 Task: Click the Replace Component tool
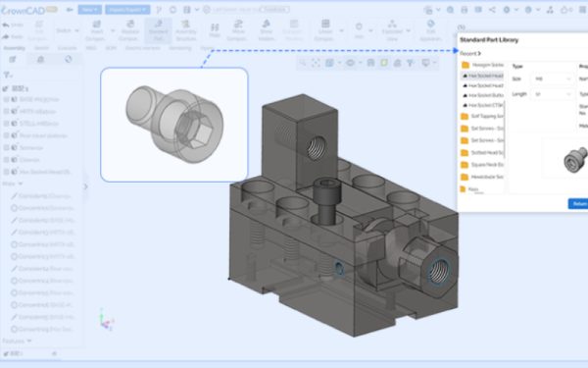[x=130, y=30]
